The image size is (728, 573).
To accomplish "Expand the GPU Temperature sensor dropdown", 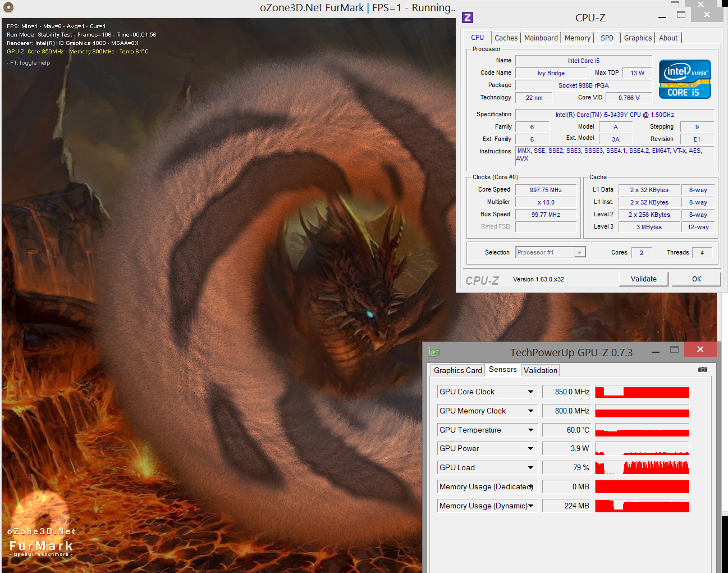I will 530,430.
